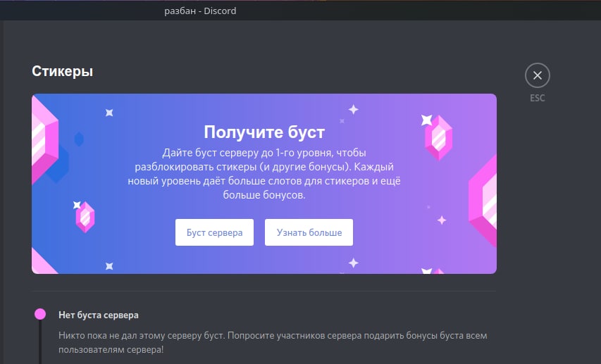
Task: Click the 'Стикеры' page title
Action: click(63, 71)
